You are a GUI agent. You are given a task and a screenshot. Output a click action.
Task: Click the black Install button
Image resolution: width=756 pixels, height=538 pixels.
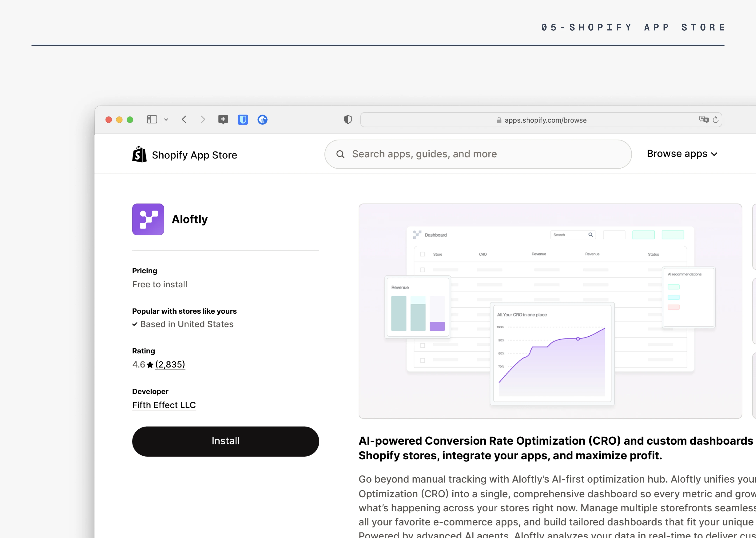226,441
